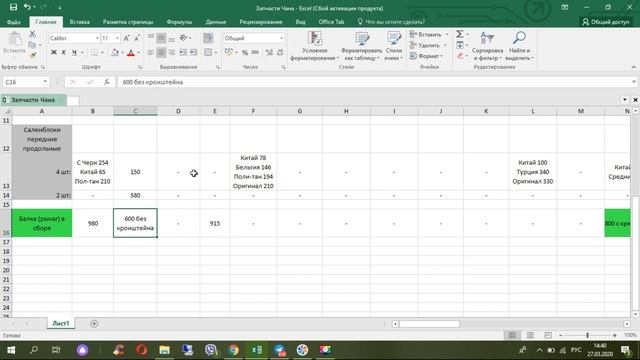Toggle center horizontal alignment

tap(161, 52)
